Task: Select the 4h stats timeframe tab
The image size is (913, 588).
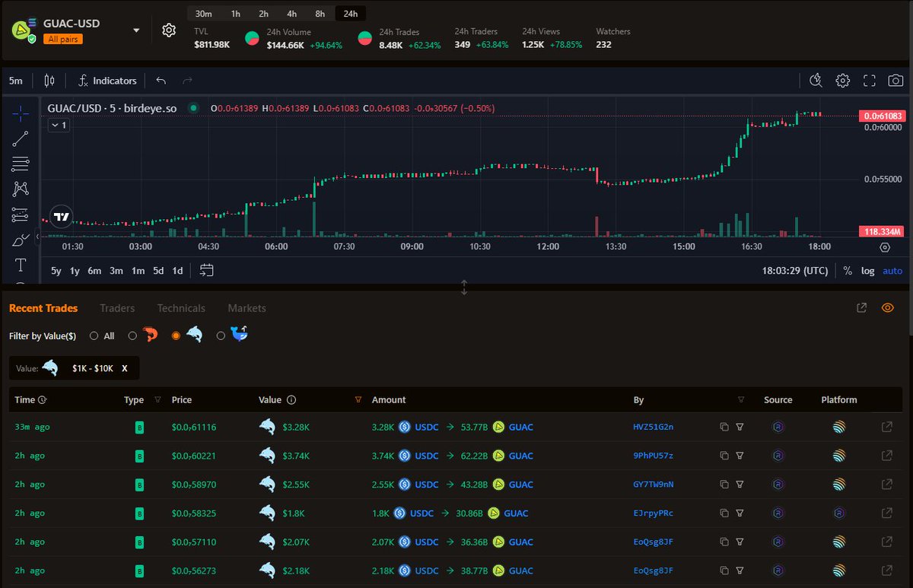Action: (291, 14)
